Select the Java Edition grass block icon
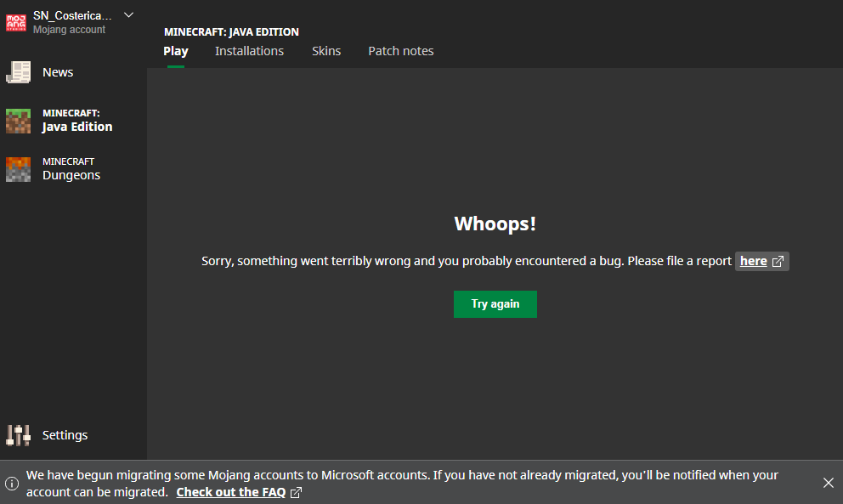Image resolution: width=843 pixels, height=504 pixels. 18,121
